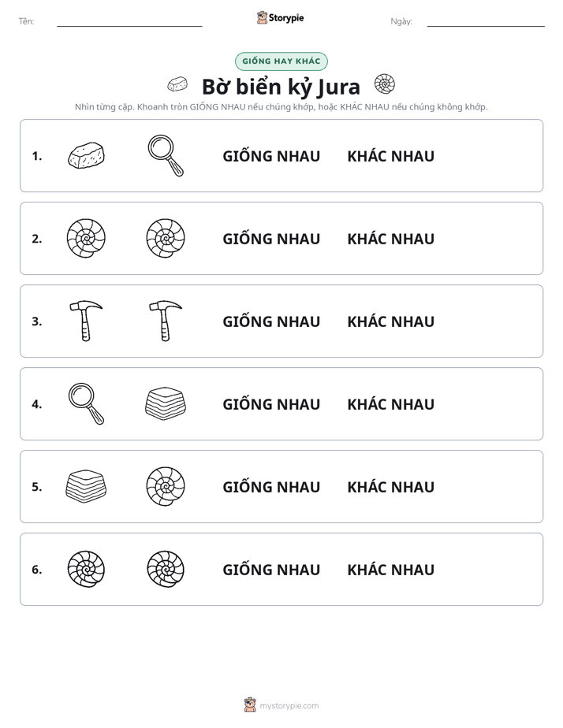Image resolution: width=563 pixels, height=728 pixels.
Task: Click the Storypie logo at top
Action: 280,17
